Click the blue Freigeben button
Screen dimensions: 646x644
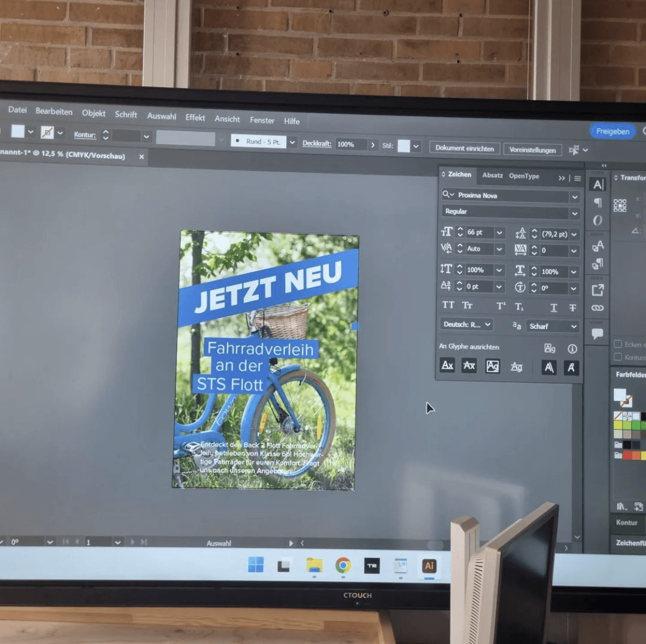point(613,131)
